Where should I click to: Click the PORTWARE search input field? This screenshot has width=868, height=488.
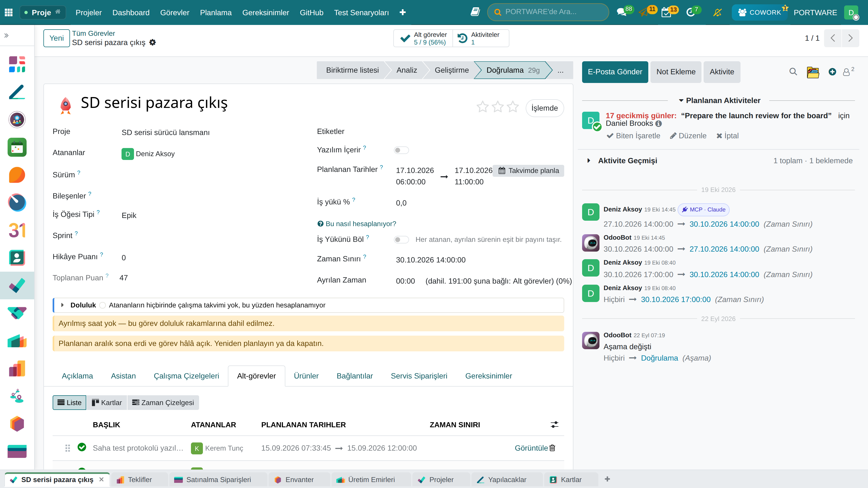pos(548,12)
